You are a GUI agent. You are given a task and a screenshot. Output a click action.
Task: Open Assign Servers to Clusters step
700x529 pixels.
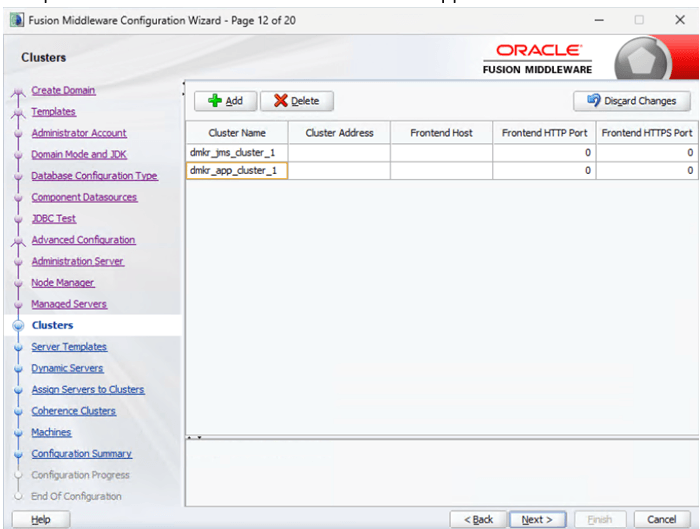click(88, 390)
